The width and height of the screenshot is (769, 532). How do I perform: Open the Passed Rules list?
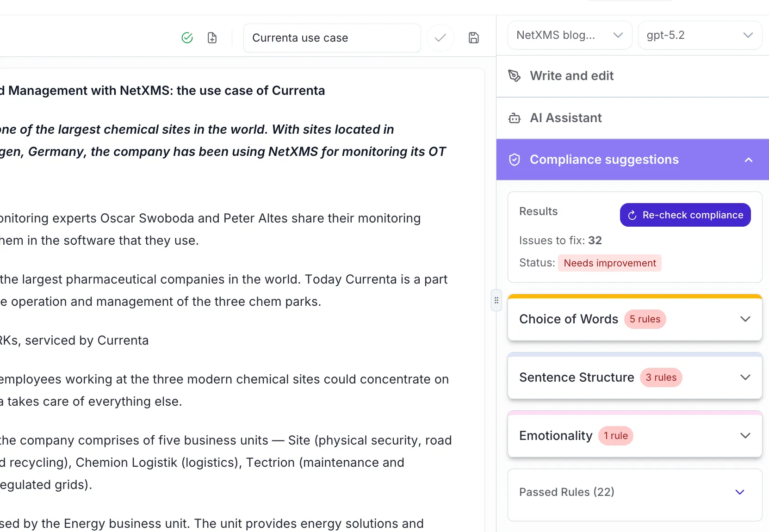(x=740, y=492)
